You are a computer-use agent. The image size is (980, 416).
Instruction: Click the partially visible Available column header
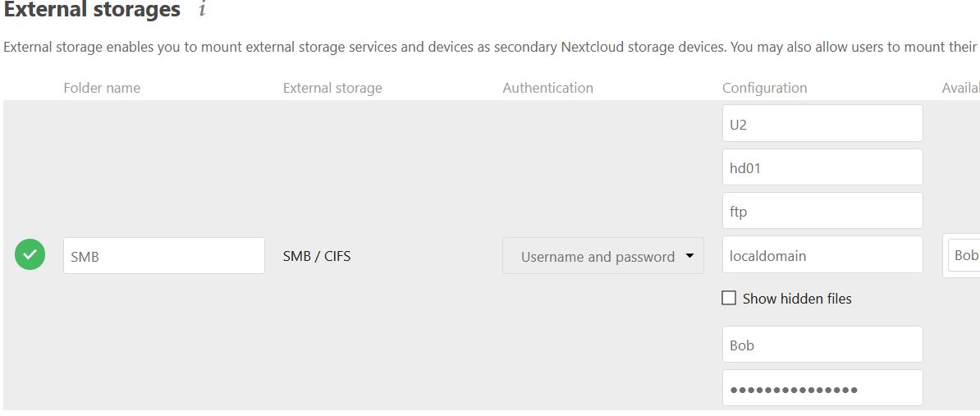pyautogui.click(x=960, y=88)
